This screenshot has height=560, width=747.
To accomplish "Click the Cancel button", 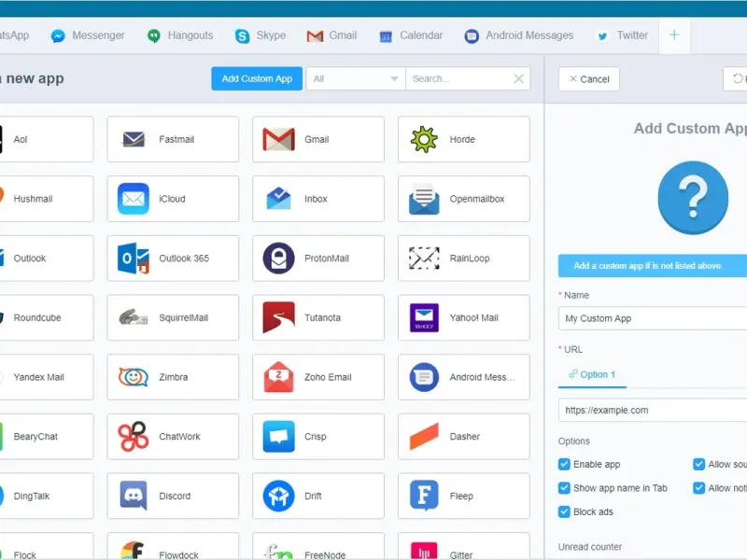I will [589, 79].
